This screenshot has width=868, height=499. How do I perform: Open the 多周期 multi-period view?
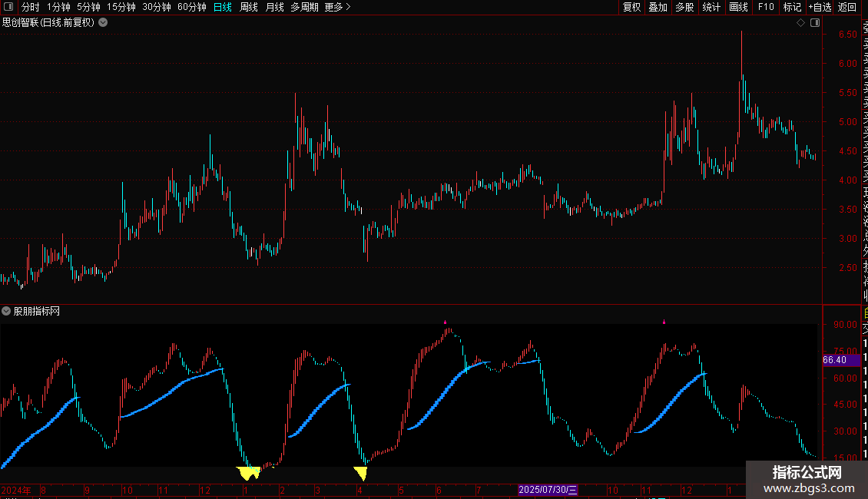click(304, 7)
